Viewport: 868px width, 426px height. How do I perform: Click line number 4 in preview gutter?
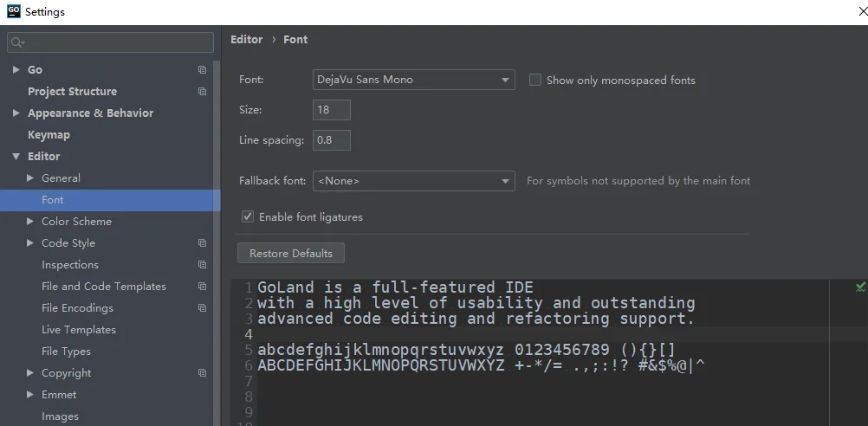[248, 335]
